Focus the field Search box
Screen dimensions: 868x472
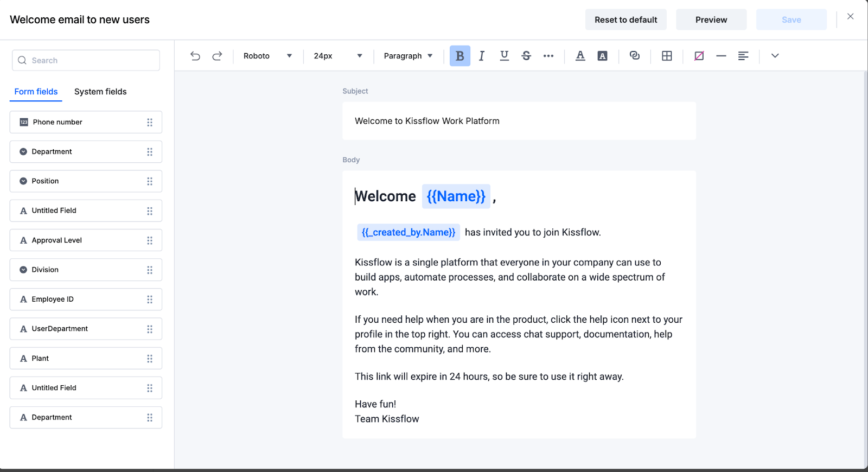click(86, 60)
